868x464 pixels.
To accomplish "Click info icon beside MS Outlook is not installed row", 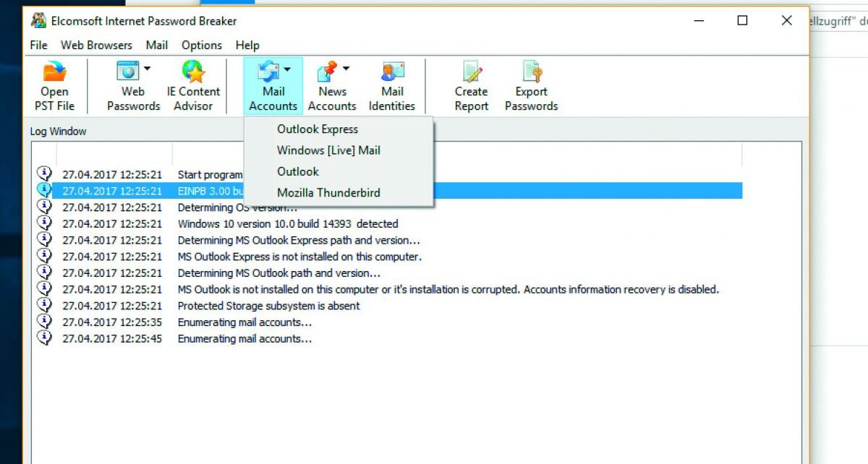I will coord(44,289).
